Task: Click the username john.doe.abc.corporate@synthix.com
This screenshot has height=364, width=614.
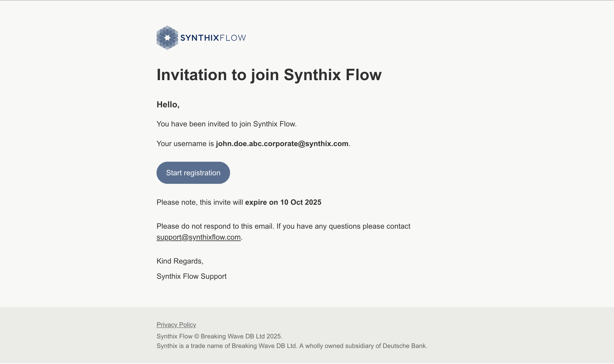Action: [x=282, y=143]
